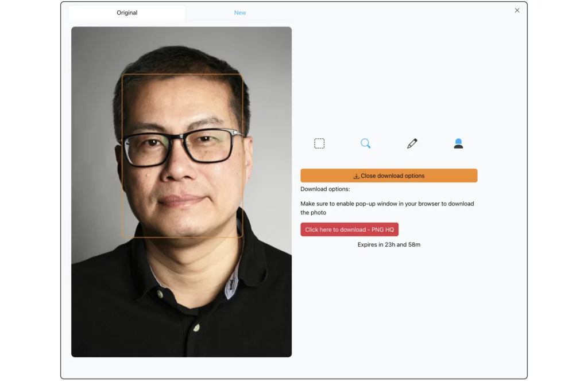The image size is (588, 382).
Task: Click the download arrow icon in orange button
Action: pyautogui.click(x=356, y=176)
